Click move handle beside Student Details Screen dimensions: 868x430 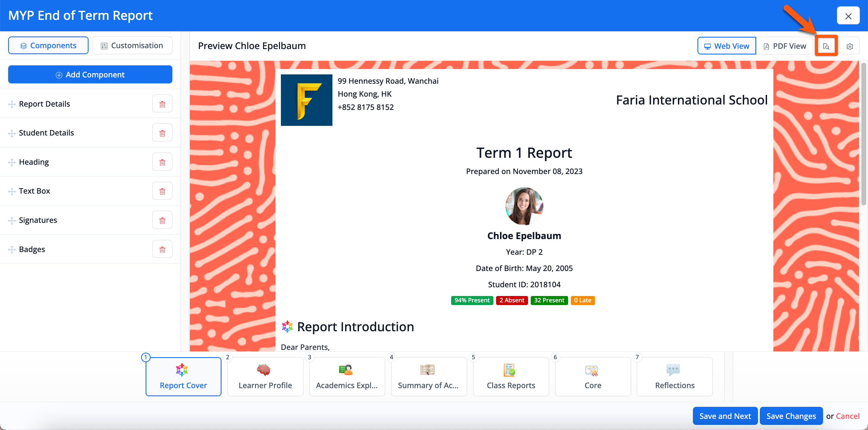(12, 133)
